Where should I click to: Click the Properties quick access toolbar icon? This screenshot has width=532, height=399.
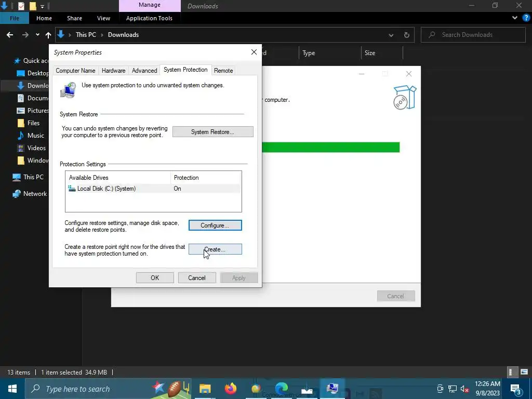pos(21,6)
